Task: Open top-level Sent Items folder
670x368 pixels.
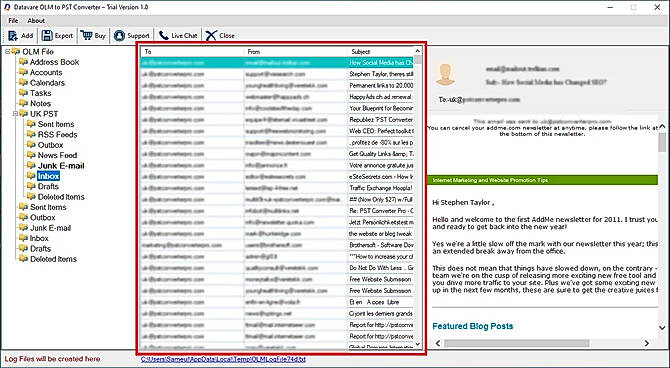Action: (x=48, y=207)
